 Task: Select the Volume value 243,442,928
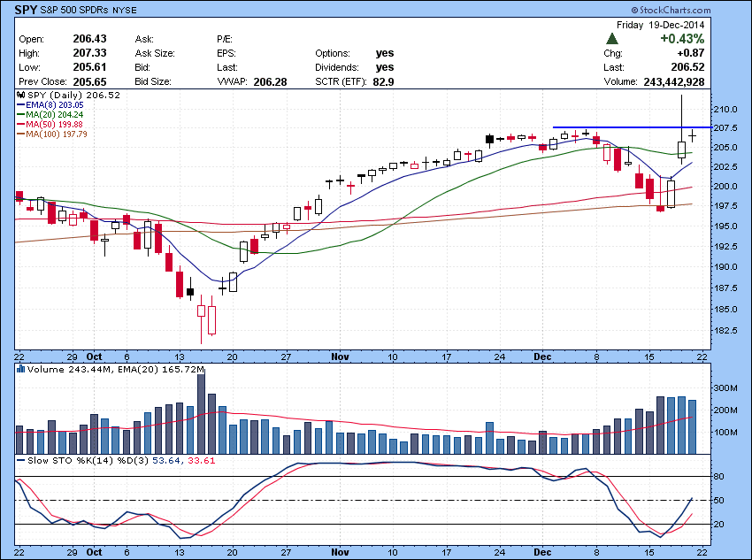point(674,82)
